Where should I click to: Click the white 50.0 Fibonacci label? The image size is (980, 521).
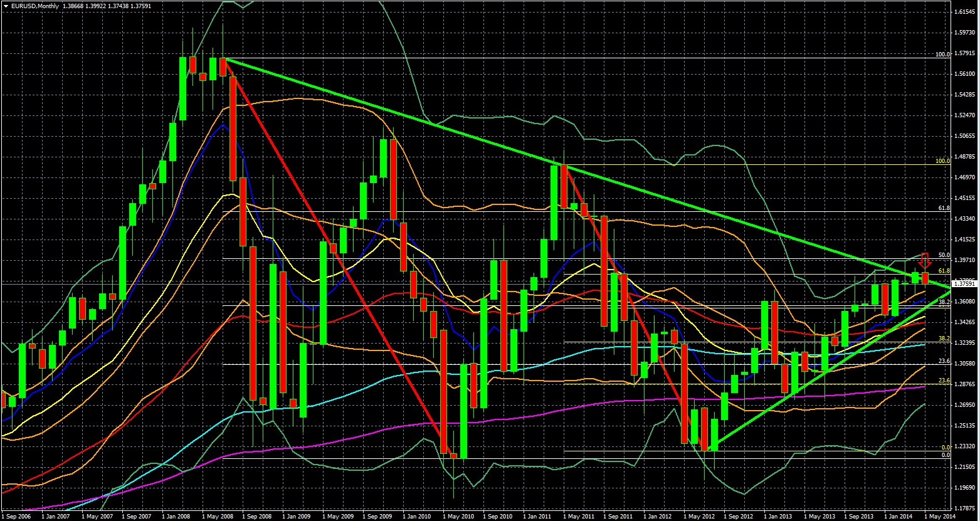pos(944,255)
